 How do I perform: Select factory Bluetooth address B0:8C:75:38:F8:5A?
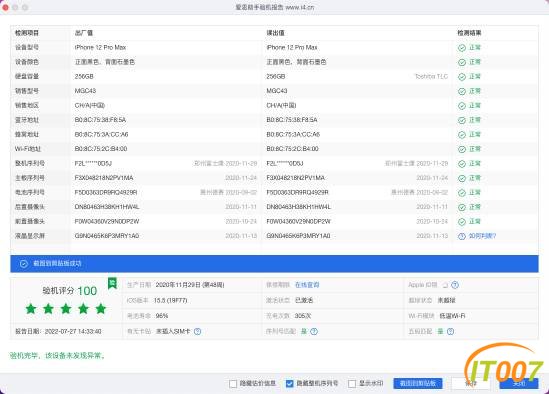click(x=100, y=120)
